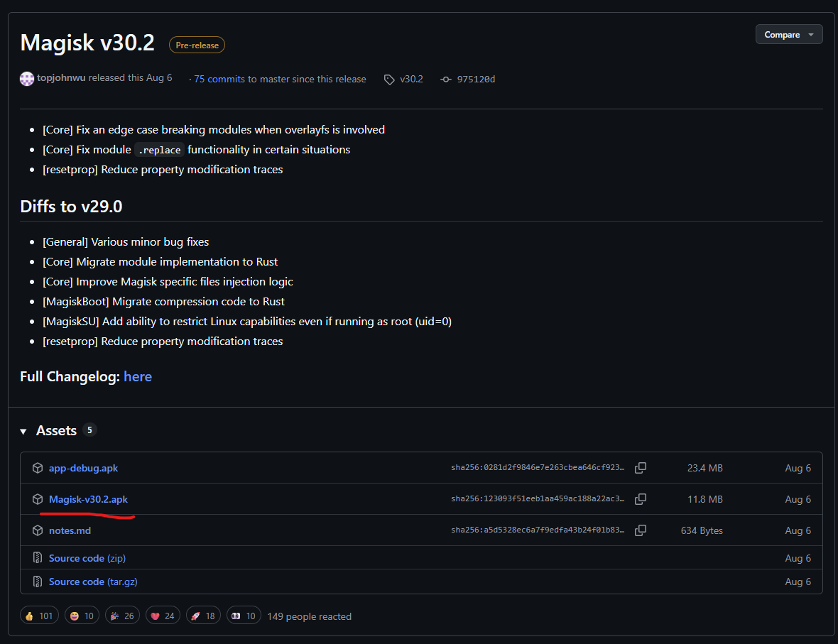Click the 23.4 MB size value

click(705, 468)
